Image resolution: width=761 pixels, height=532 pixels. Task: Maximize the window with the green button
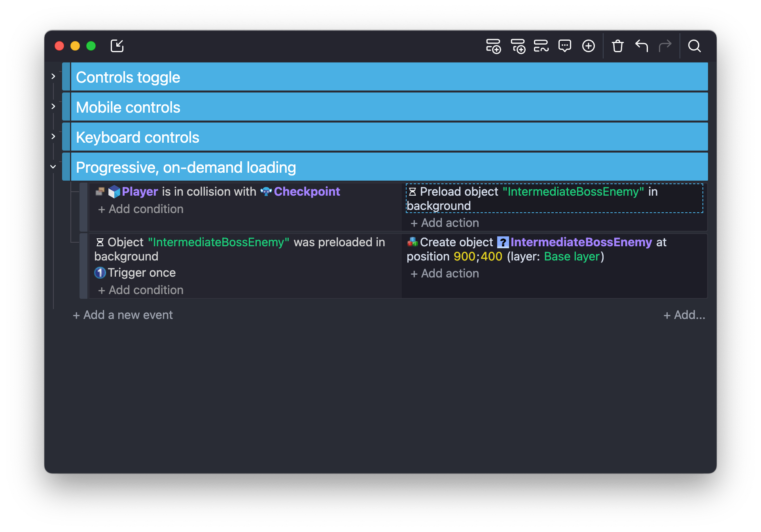pos(91,46)
